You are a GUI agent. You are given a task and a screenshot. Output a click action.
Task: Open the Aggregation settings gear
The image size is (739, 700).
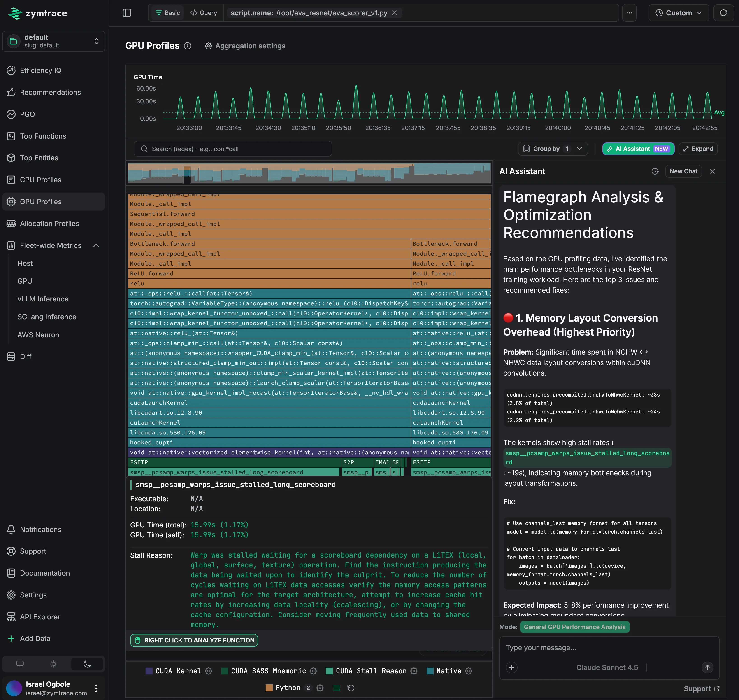pyautogui.click(x=208, y=46)
